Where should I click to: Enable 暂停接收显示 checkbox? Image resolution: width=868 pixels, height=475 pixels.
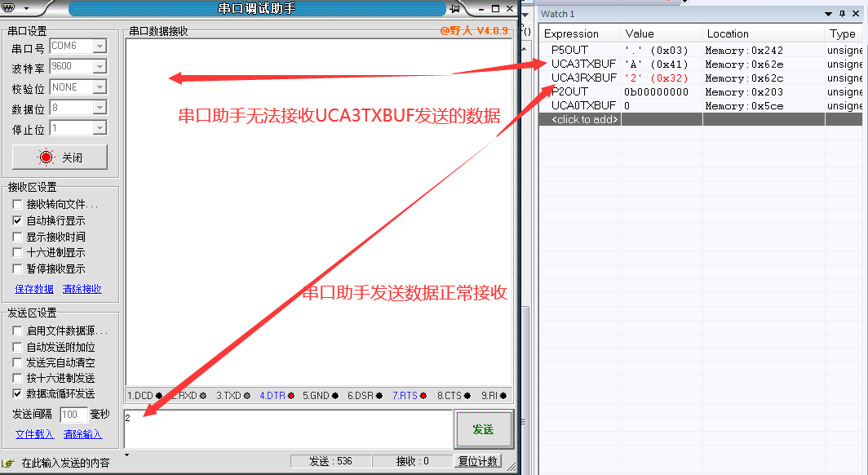pos(17,269)
